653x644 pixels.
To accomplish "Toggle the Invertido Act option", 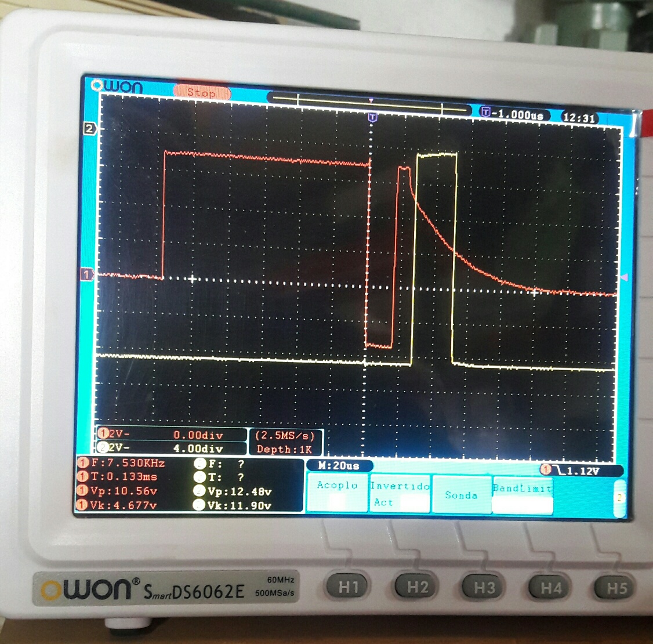I will [x=400, y=494].
